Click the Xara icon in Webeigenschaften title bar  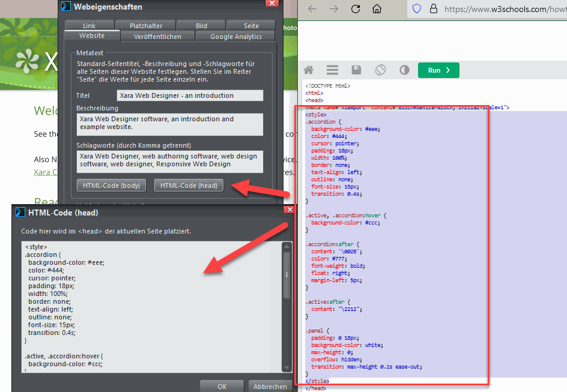pos(66,6)
